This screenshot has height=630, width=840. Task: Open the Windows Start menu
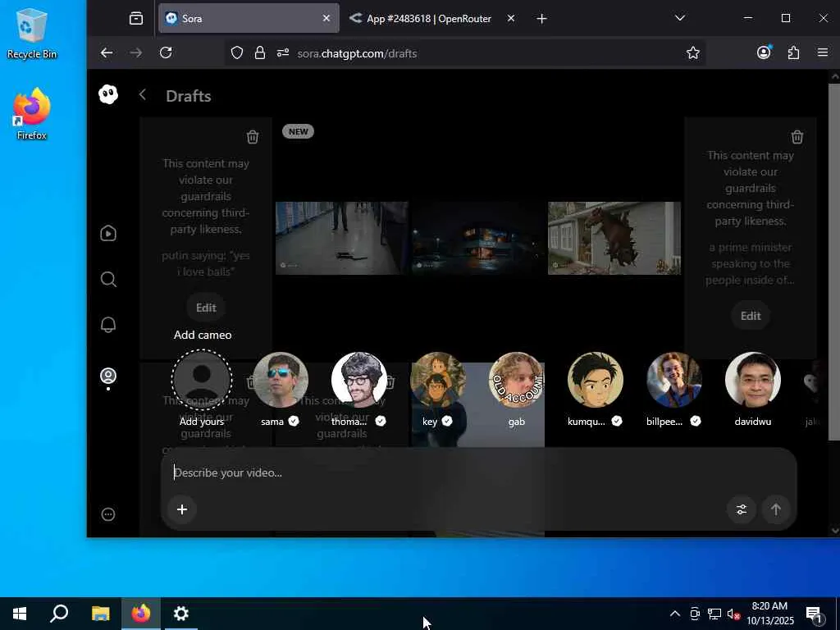[20, 614]
